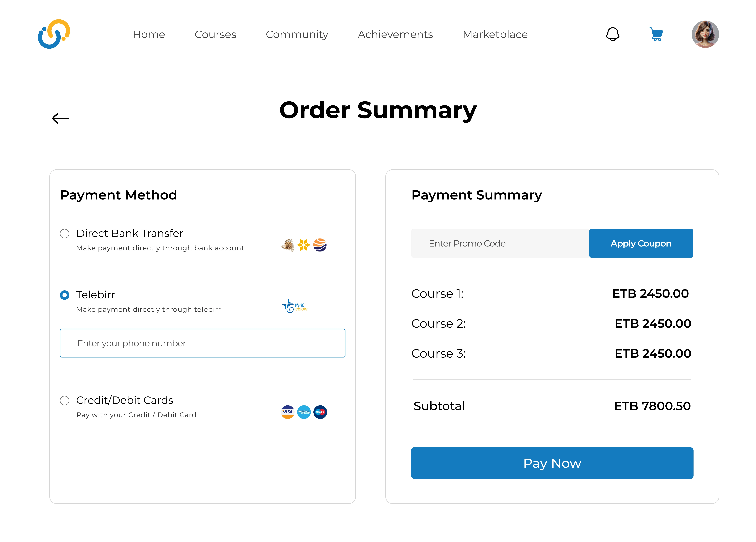Select Direct Bank Transfer radio button
The image size is (756, 542).
[x=65, y=234]
